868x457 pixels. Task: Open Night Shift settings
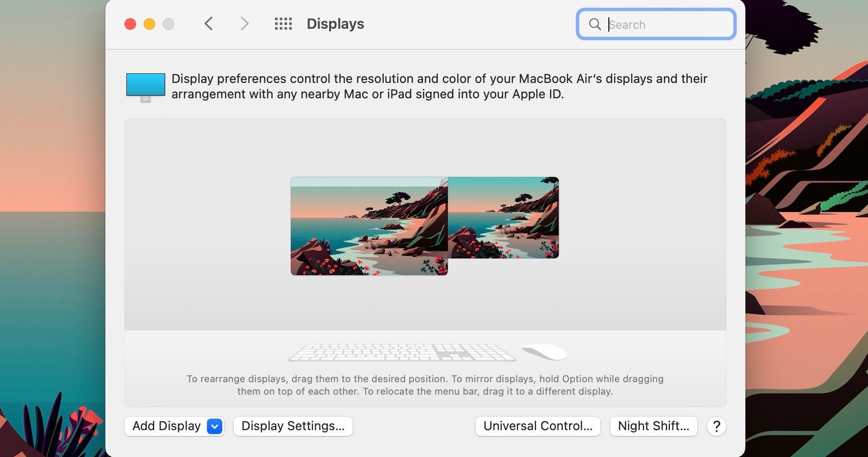pyautogui.click(x=654, y=426)
